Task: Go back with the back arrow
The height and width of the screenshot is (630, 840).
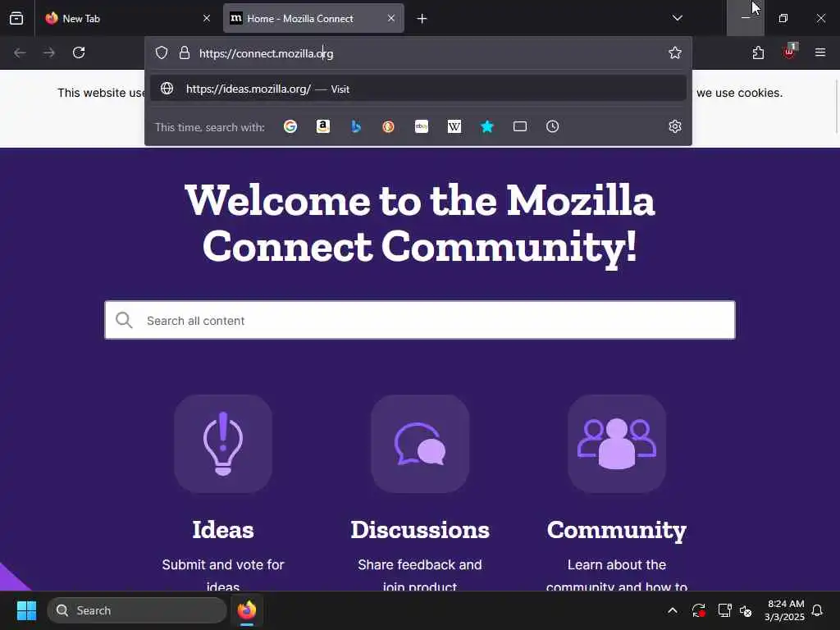Action: pyautogui.click(x=20, y=52)
